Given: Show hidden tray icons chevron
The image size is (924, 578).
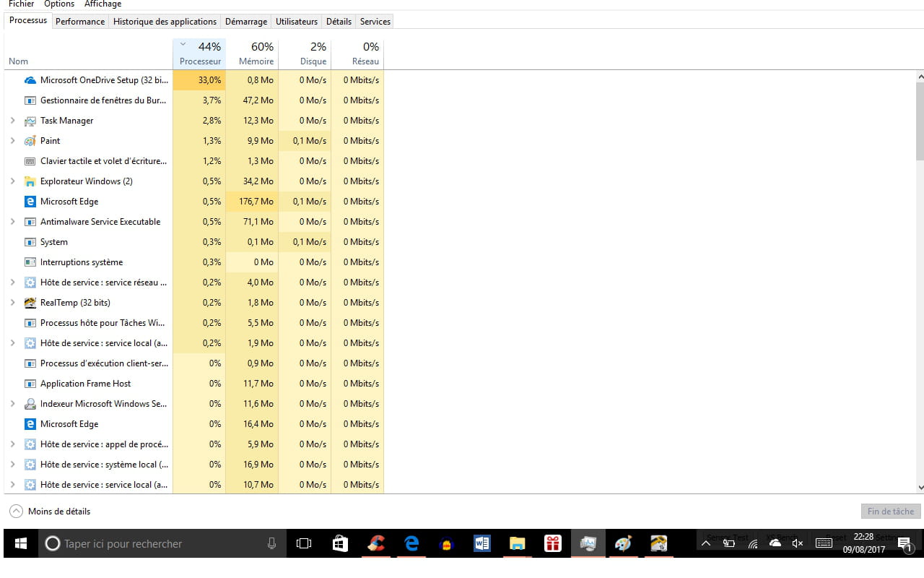Looking at the screenshot, I should [x=706, y=543].
